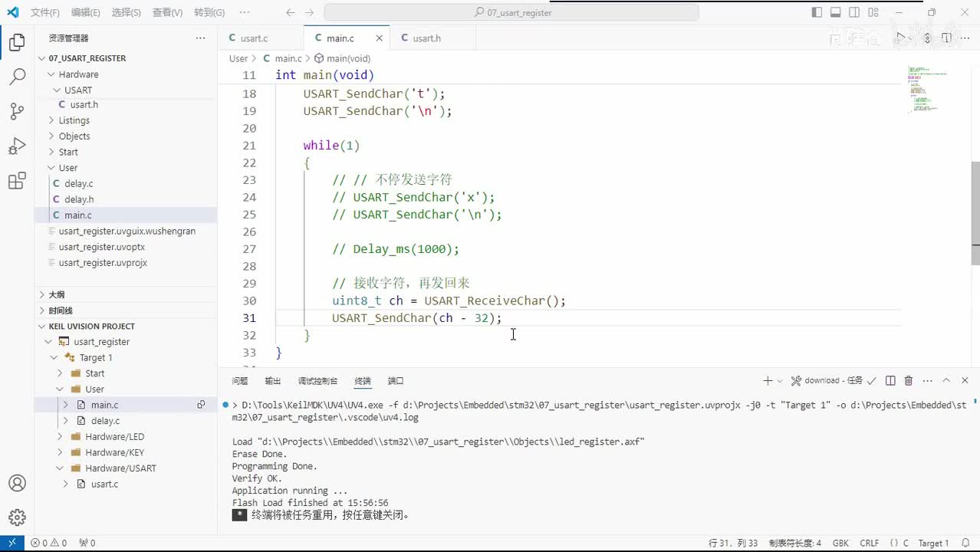The width and height of the screenshot is (980, 552).
Task: Collapse the 07_USART_REGISTER folder section
Action: [x=126, y=58]
